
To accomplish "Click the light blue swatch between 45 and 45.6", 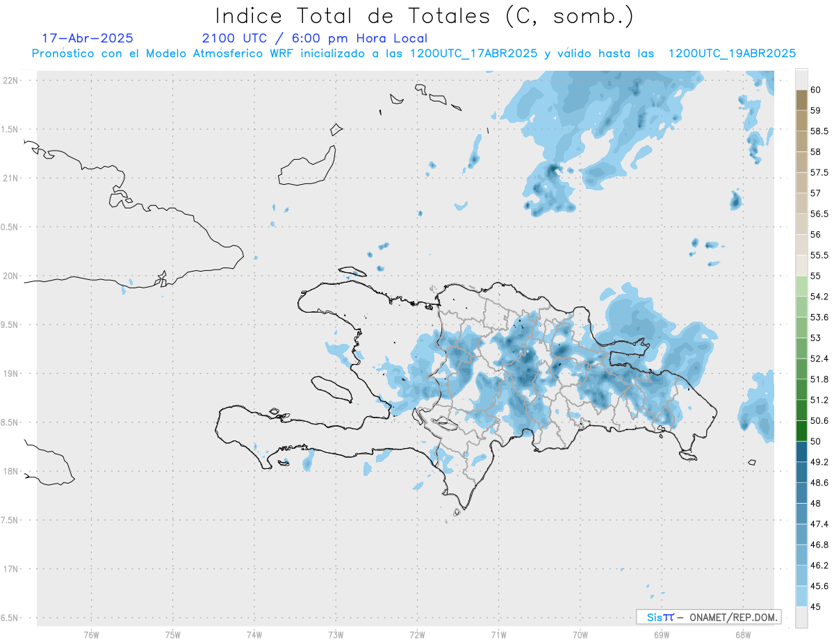I will point(801,596).
